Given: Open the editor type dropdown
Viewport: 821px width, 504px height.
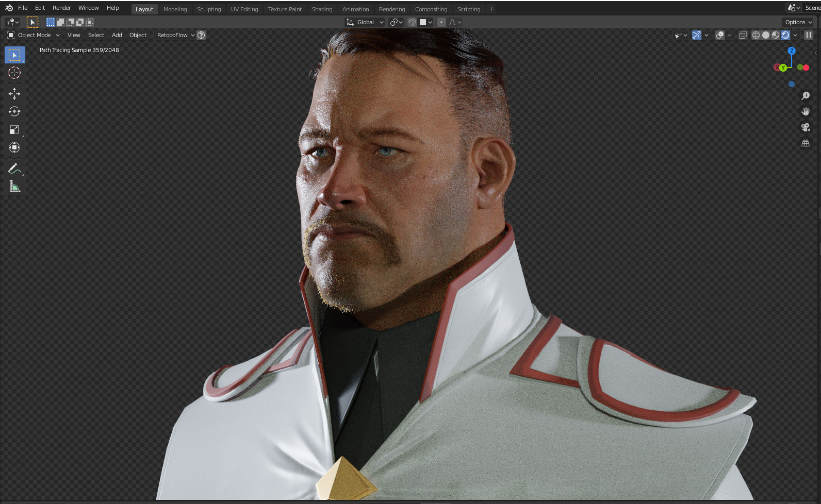Looking at the screenshot, I should [12, 22].
